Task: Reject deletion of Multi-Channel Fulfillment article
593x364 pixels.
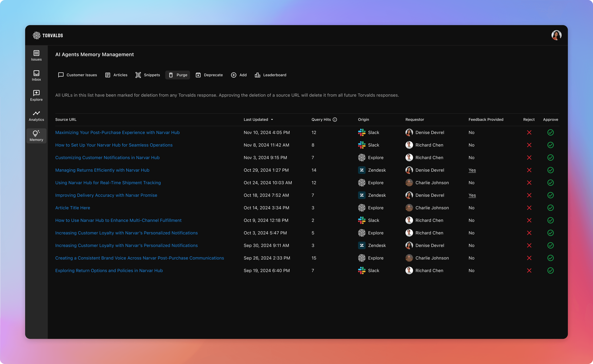Action: click(529, 220)
